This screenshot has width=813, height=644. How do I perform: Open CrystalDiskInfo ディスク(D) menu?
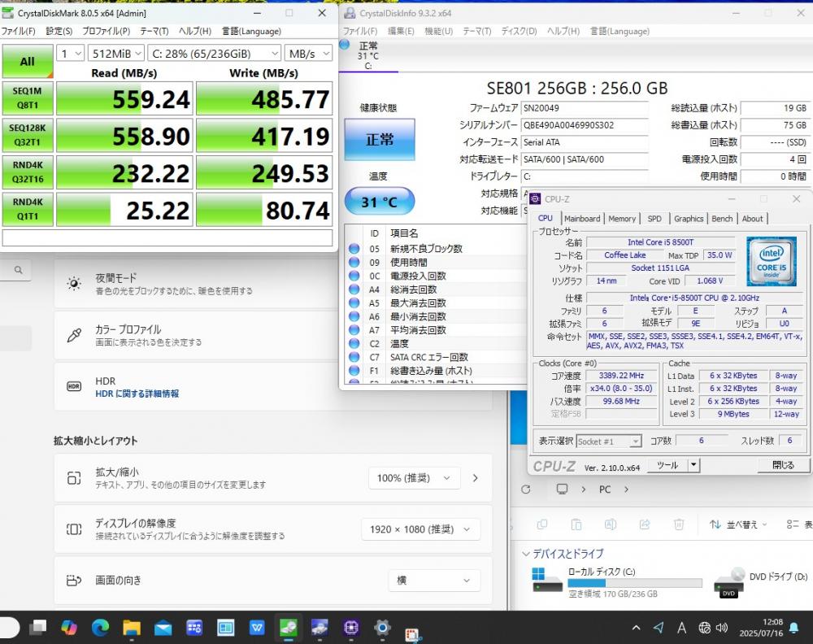pos(519,31)
